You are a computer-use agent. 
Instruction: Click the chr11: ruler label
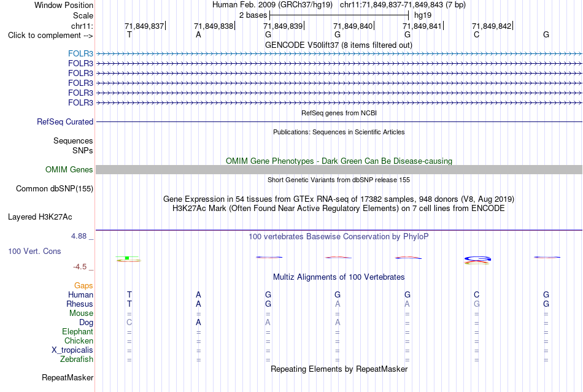pyautogui.click(x=82, y=26)
